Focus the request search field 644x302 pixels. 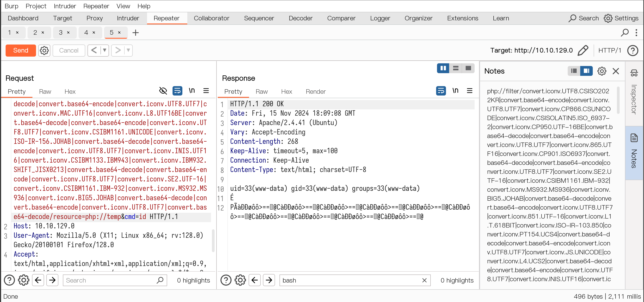click(115, 280)
